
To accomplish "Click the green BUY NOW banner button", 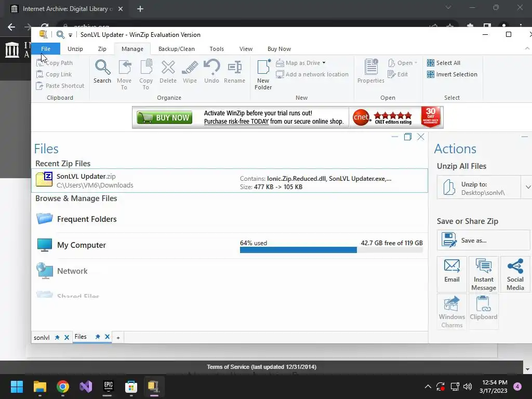I will 165,117.
